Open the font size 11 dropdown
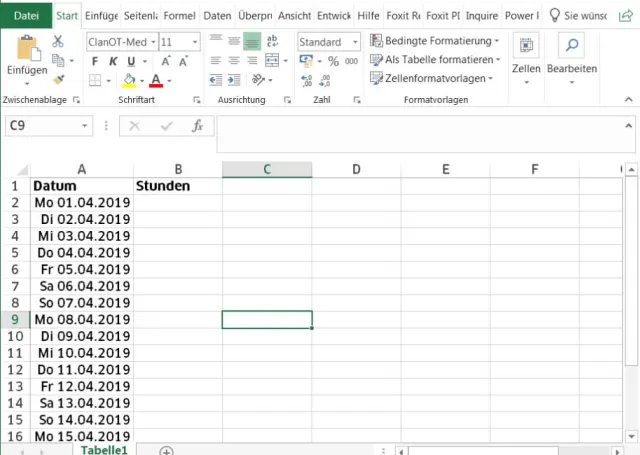 coord(195,42)
